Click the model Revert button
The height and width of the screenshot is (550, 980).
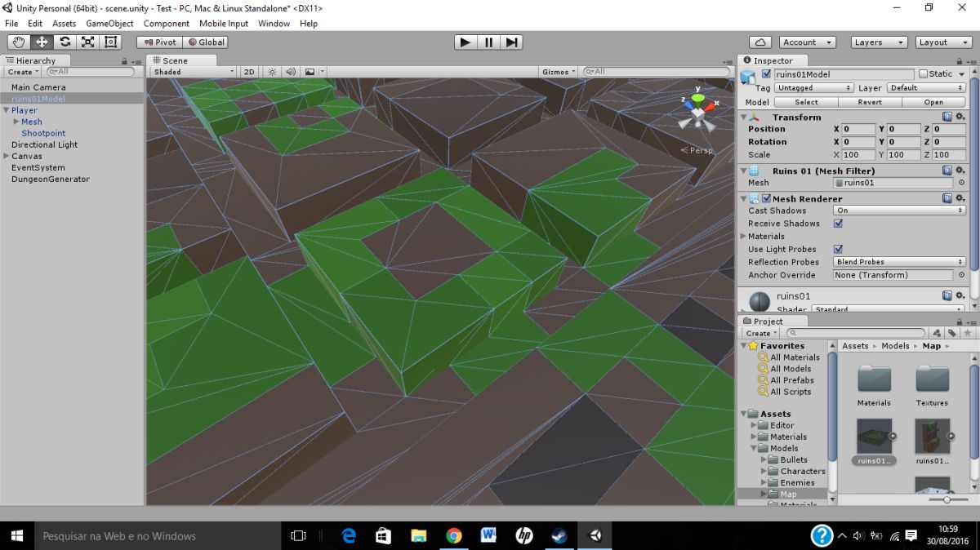[870, 102]
